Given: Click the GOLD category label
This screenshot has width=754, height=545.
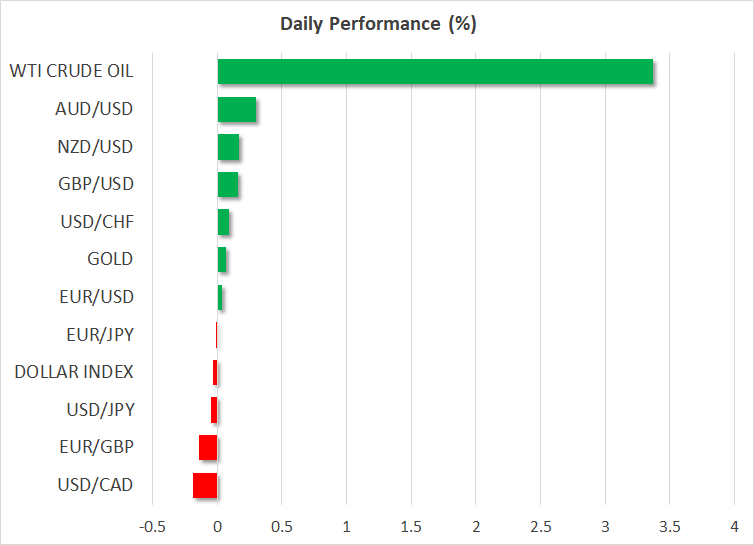Looking at the screenshot, I should pyautogui.click(x=110, y=259).
